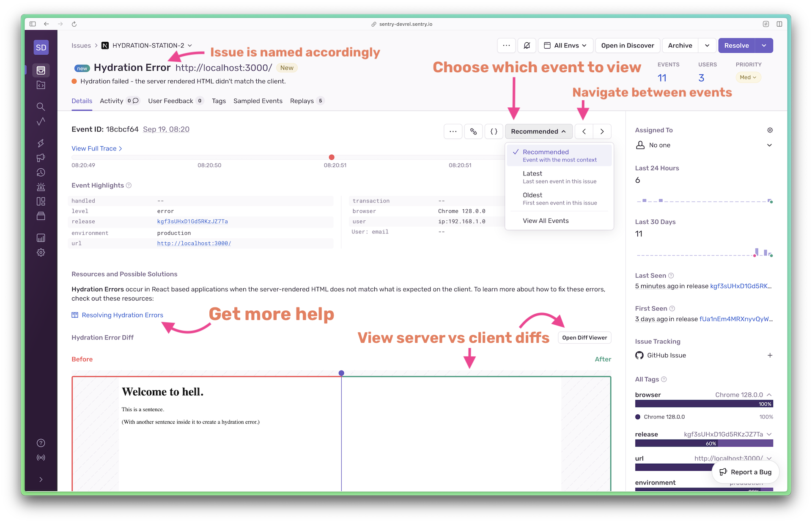Select the Alerts icon in sidebar
The height and width of the screenshot is (523, 812).
(x=41, y=188)
